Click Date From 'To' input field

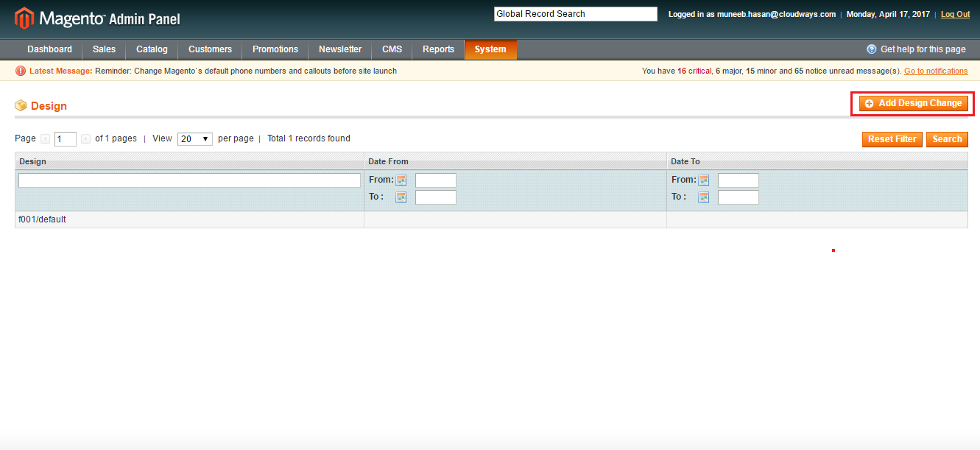point(436,197)
